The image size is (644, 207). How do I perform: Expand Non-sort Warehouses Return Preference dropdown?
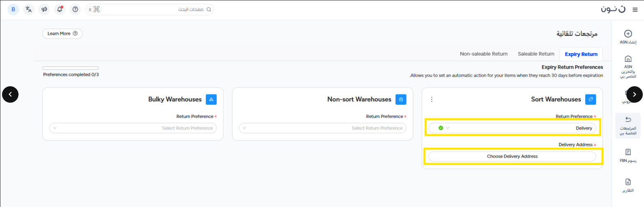tap(322, 128)
